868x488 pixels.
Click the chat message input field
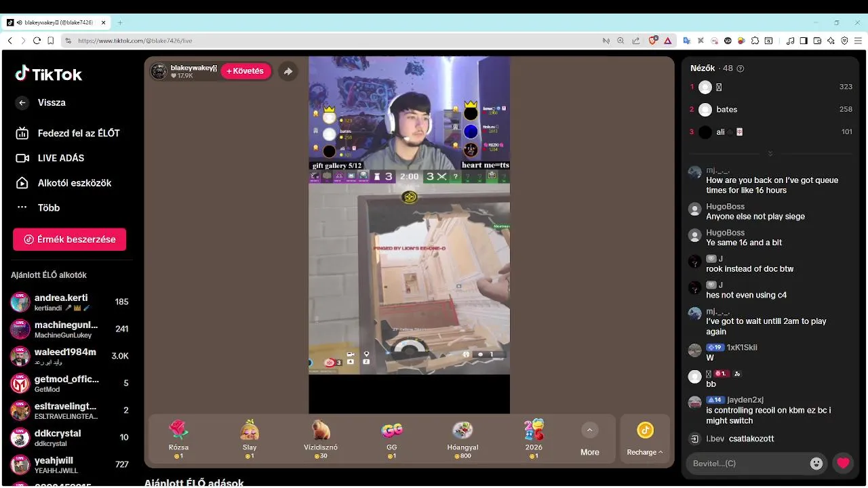pyautogui.click(x=746, y=464)
